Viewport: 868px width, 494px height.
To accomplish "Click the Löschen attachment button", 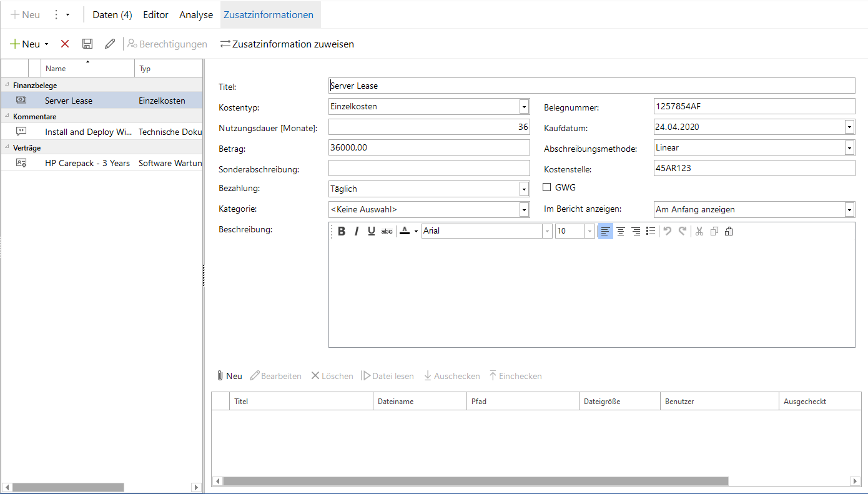I will tap(332, 376).
